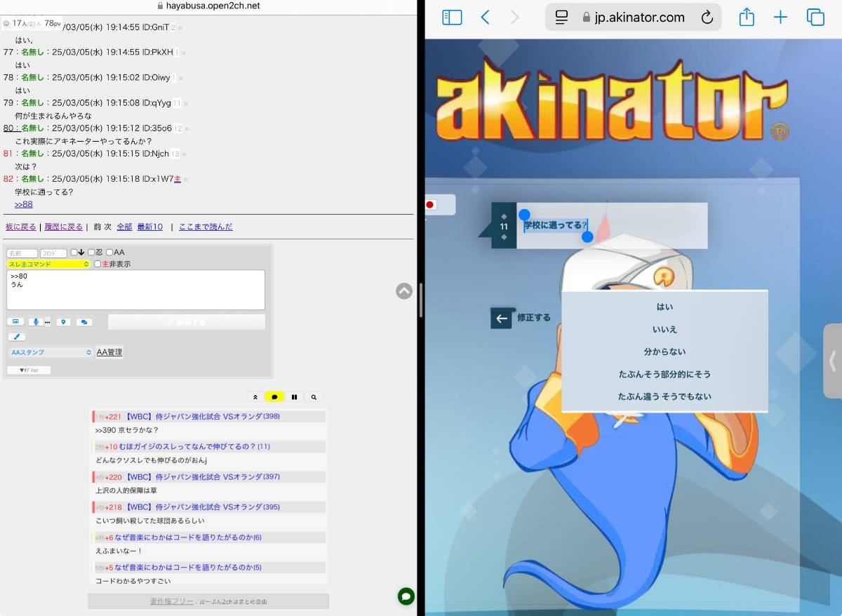Enable the AA checkbox

click(x=109, y=253)
